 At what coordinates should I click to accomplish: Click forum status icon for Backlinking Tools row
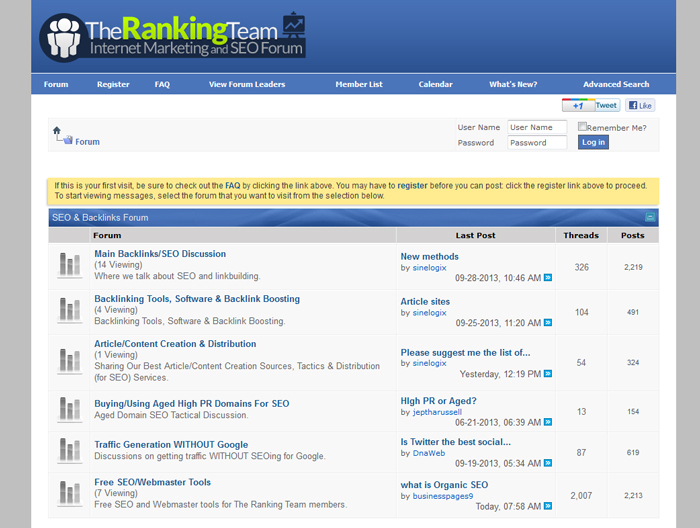70,309
